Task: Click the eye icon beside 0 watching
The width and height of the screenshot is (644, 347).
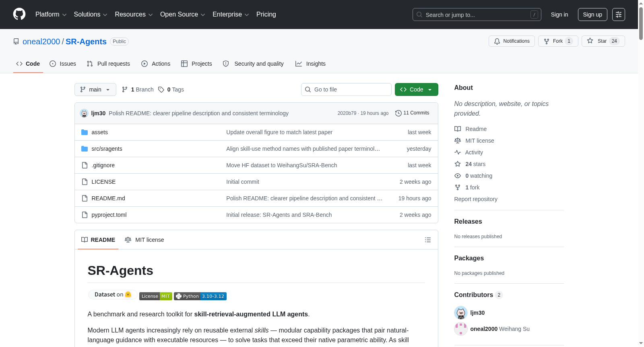Action: (458, 176)
